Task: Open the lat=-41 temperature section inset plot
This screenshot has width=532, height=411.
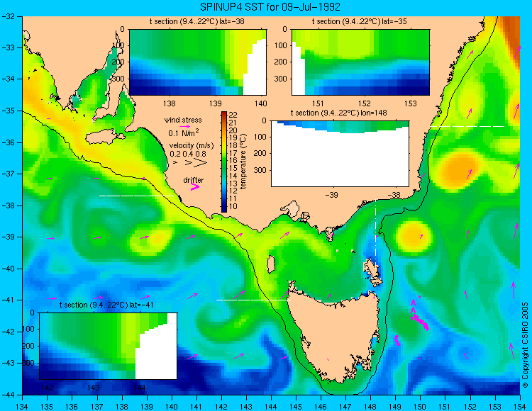Action: click(109, 346)
